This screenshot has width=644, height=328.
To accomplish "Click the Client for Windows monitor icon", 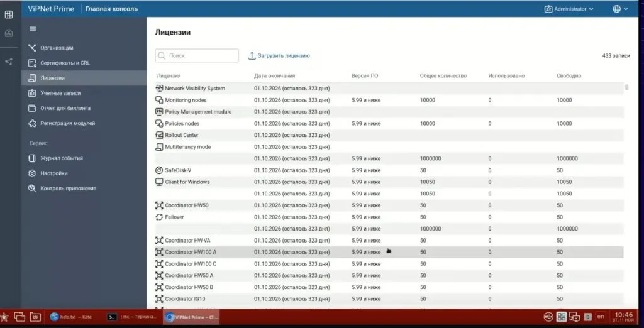I will (x=159, y=182).
